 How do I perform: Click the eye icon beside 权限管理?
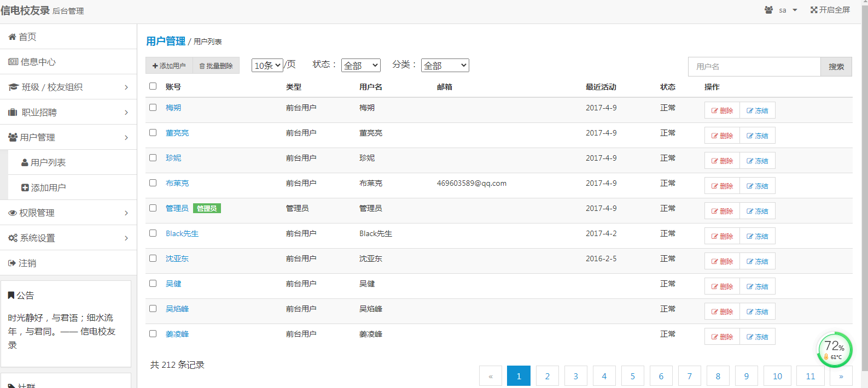pos(13,213)
